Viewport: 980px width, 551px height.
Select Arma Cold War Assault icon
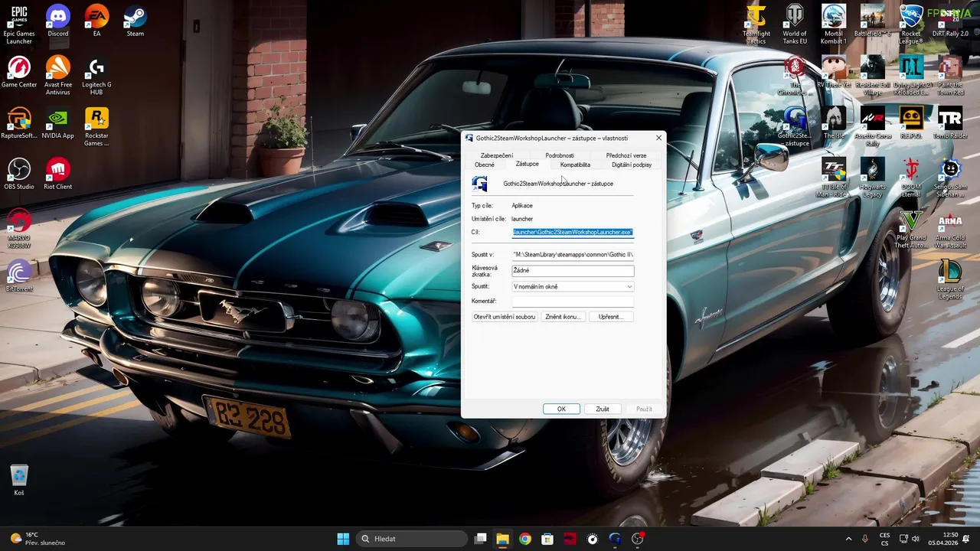(x=950, y=229)
